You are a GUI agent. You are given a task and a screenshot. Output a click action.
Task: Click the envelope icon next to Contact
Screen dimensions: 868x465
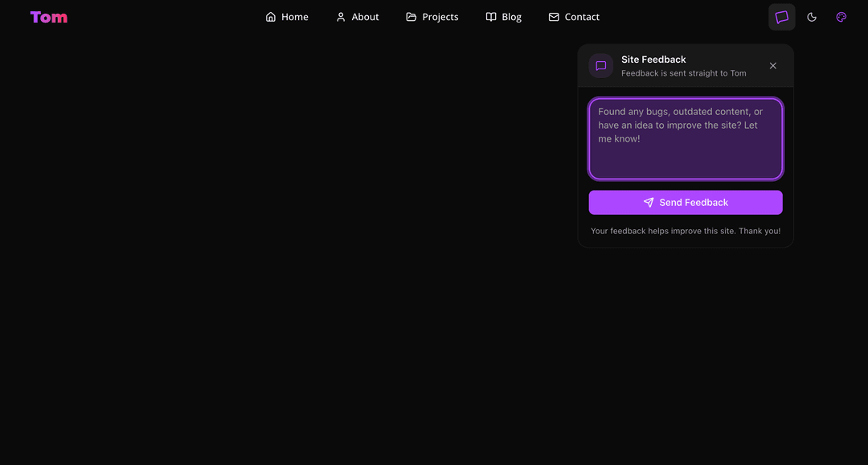tap(553, 16)
